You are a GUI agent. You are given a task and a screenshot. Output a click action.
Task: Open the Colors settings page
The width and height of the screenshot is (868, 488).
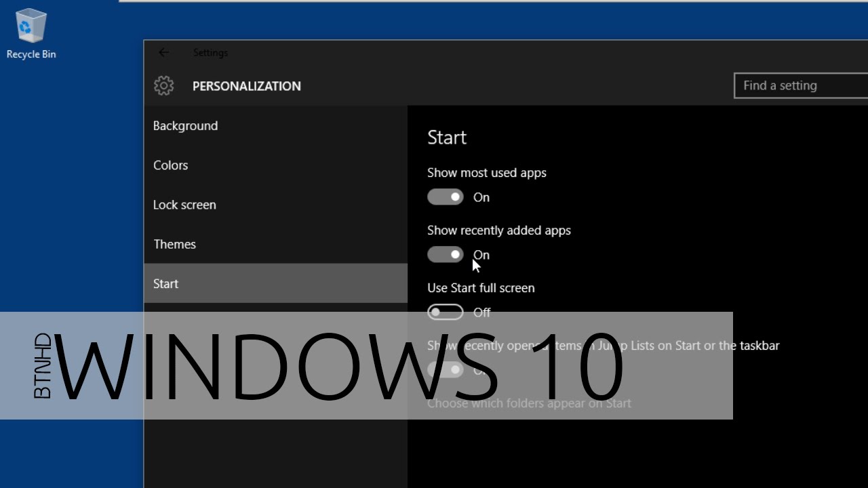pos(275,165)
